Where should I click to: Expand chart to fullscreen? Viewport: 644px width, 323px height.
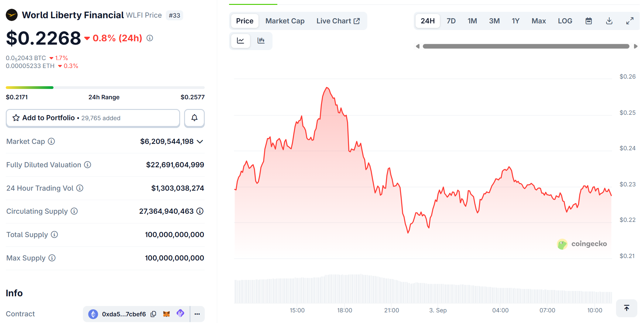[x=630, y=21]
